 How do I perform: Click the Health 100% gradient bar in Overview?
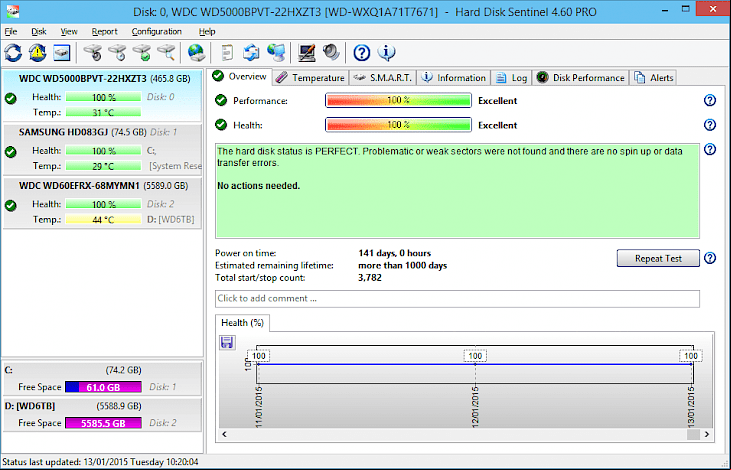(398, 124)
